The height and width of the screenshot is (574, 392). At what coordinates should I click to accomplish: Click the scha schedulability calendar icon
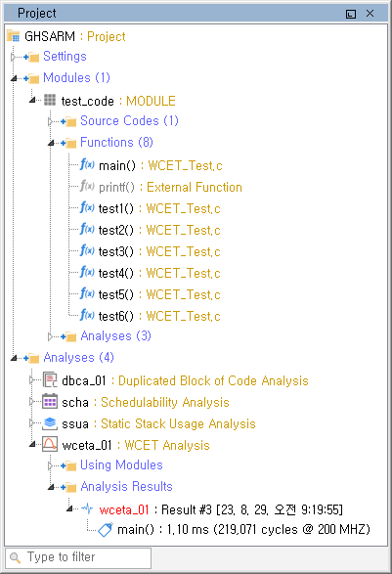(50, 401)
